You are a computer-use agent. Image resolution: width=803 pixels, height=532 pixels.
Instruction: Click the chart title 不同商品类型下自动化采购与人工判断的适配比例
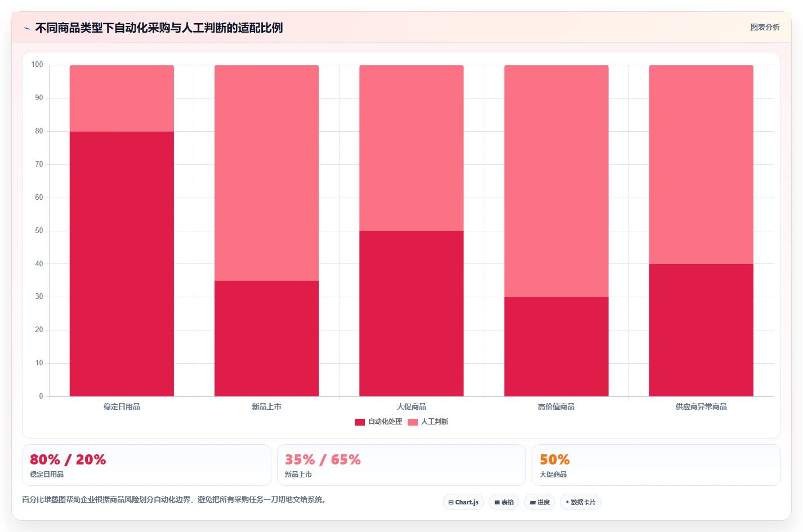click(x=159, y=28)
